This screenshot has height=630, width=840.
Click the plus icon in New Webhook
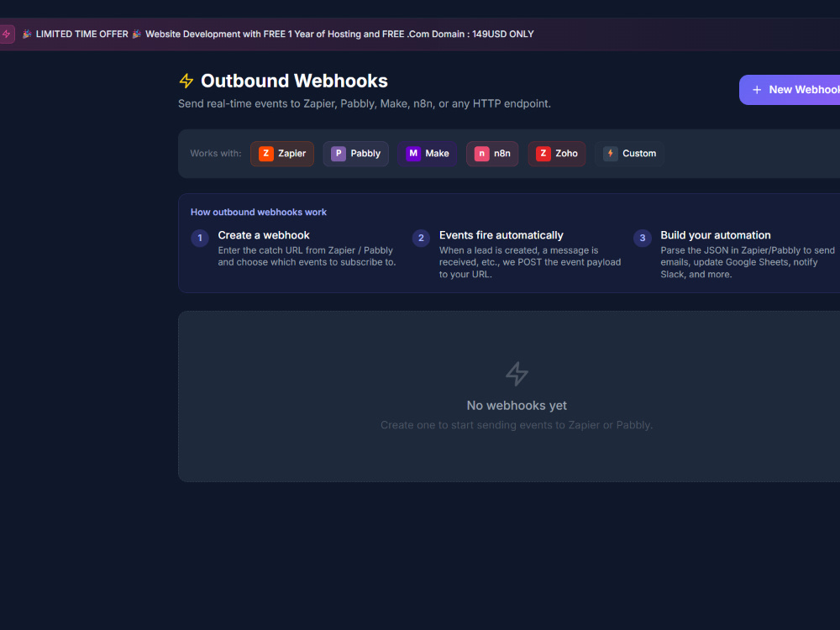click(757, 90)
